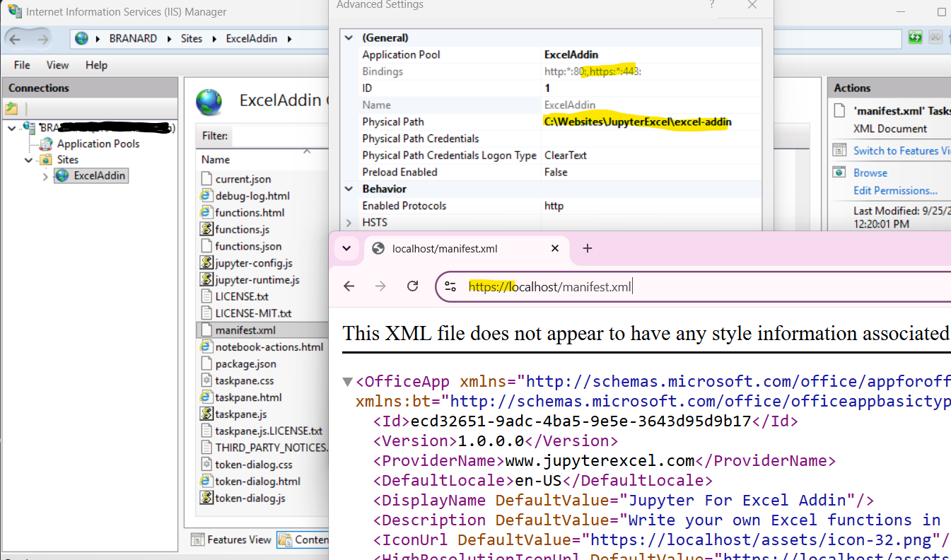951x560 pixels.
Task: Click the Chrome address bar URL field
Action: coord(693,286)
